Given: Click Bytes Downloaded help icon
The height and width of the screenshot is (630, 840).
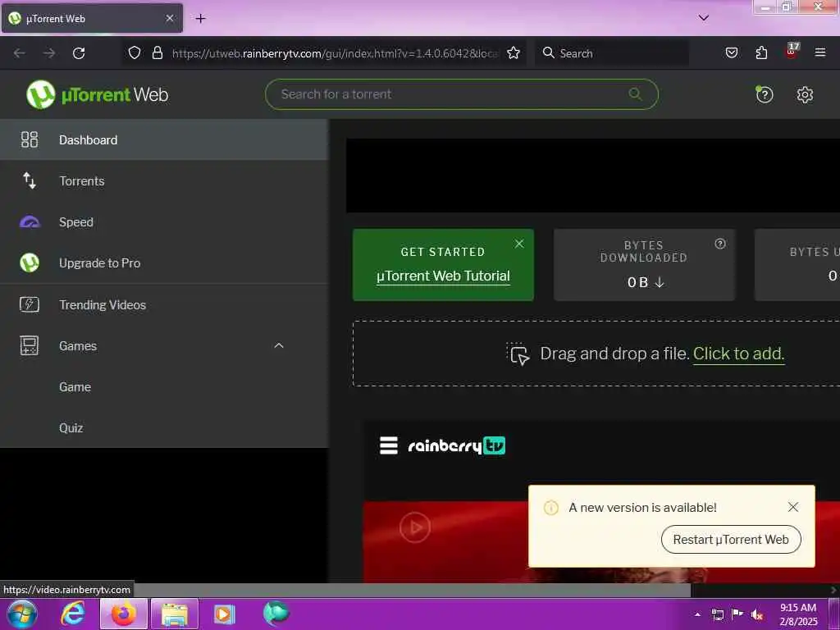Looking at the screenshot, I should 720,244.
